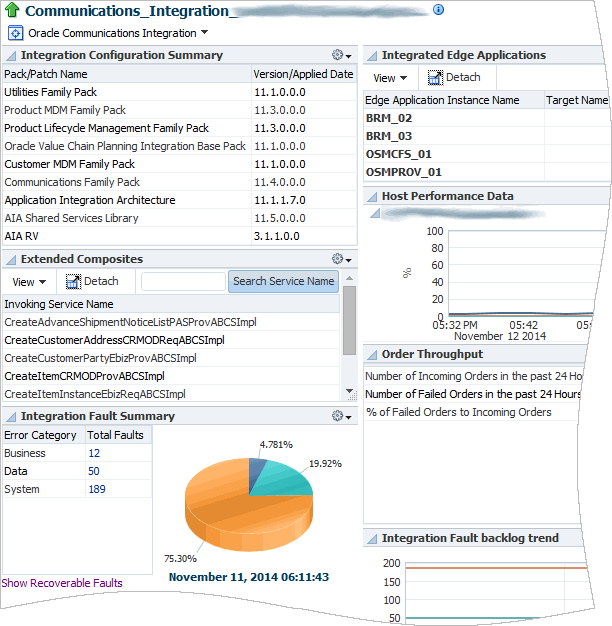Select CreateItemCRMODProvABCSImpl service row
Viewport: 612px width, 626px height.
(x=171, y=376)
